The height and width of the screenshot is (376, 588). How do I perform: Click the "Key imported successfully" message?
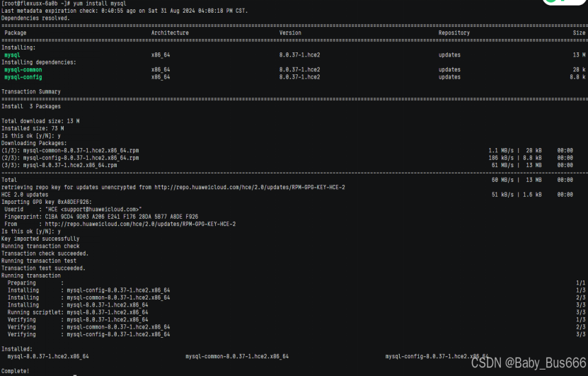(40, 239)
